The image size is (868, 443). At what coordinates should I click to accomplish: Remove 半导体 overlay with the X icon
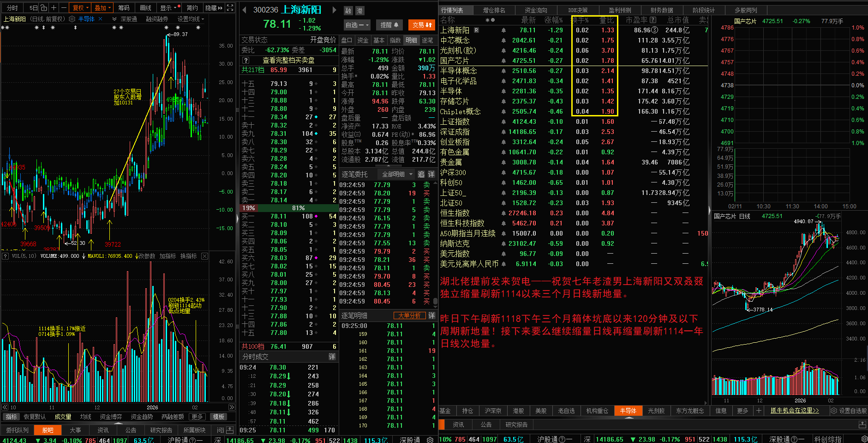100,19
